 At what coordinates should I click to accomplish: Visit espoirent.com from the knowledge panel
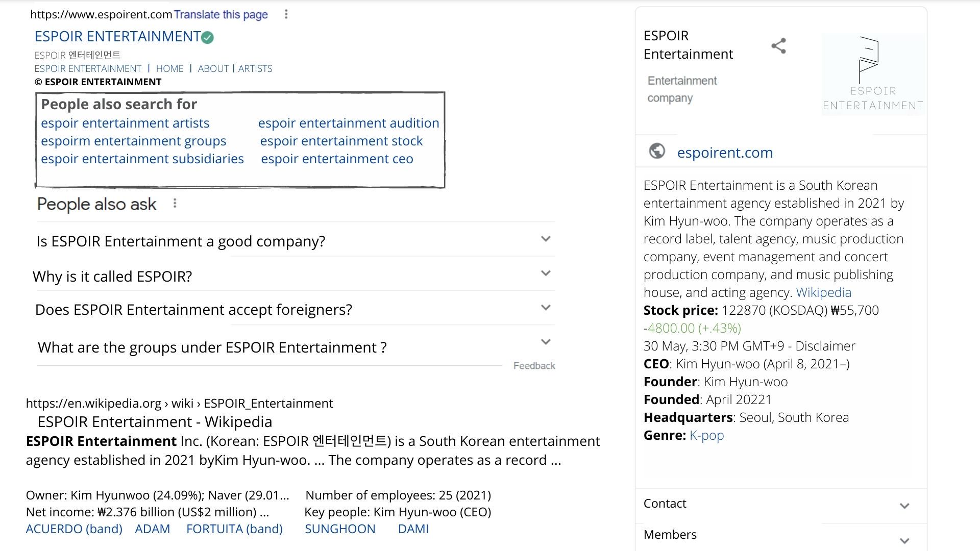(x=725, y=152)
